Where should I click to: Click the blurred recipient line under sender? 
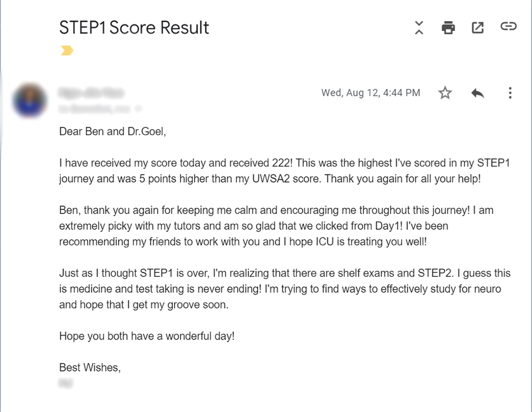[95, 109]
